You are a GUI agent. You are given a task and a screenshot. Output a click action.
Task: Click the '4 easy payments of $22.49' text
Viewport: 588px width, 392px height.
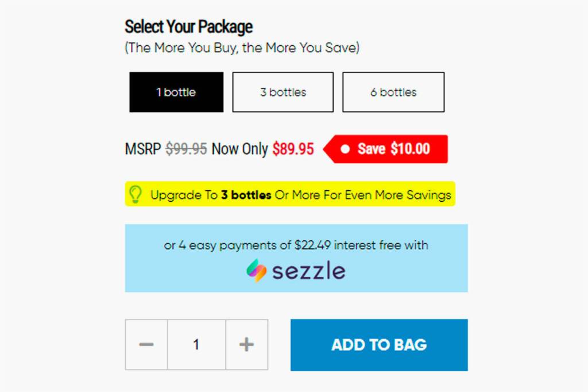pyautogui.click(x=247, y=245)
